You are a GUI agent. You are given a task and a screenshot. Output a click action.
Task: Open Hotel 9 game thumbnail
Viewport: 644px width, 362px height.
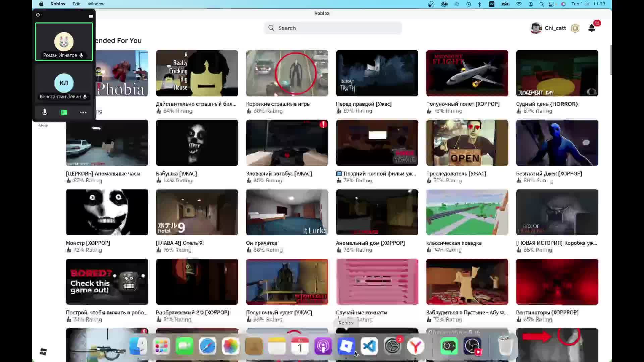197,212
